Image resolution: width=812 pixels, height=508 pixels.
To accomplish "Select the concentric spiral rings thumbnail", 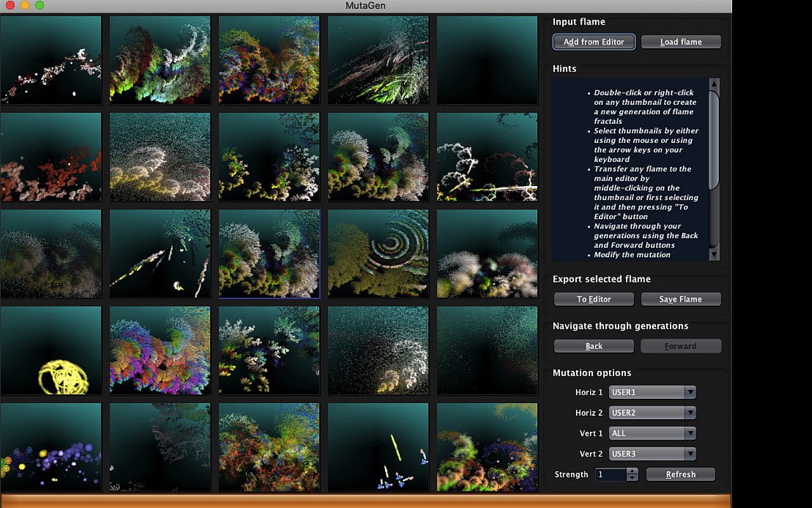I will [x=378, y=254].
